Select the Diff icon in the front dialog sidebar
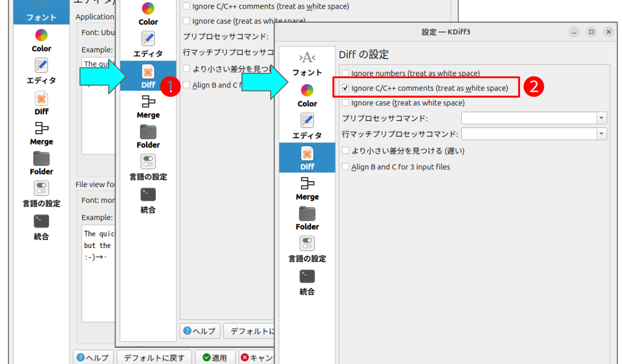Screen dimensions: 622x364 [307, 155]
